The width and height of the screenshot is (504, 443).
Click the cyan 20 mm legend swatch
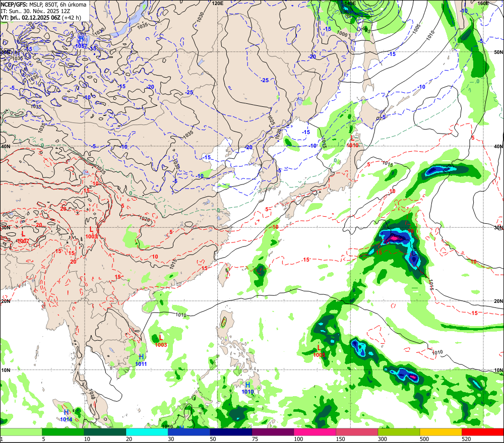[x=147, y=432]
